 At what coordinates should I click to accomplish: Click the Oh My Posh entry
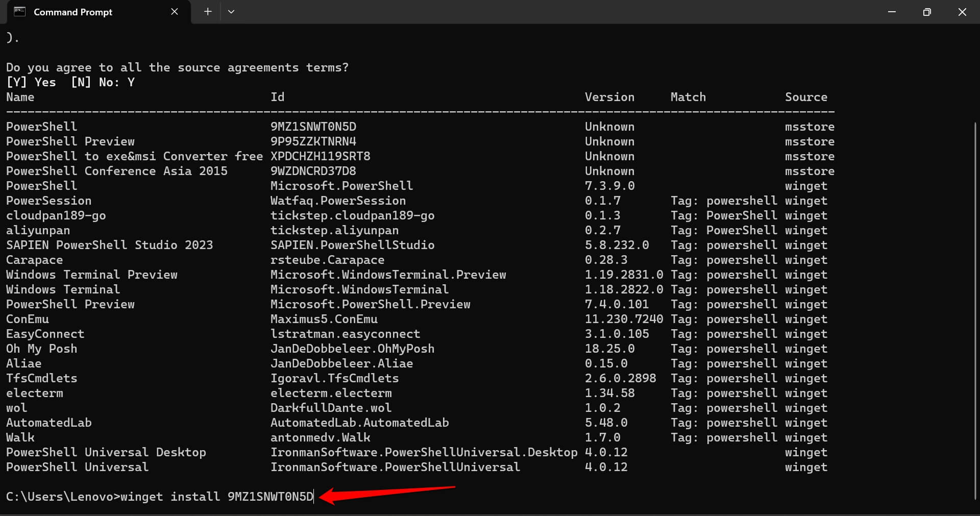(x=41, y=349)
